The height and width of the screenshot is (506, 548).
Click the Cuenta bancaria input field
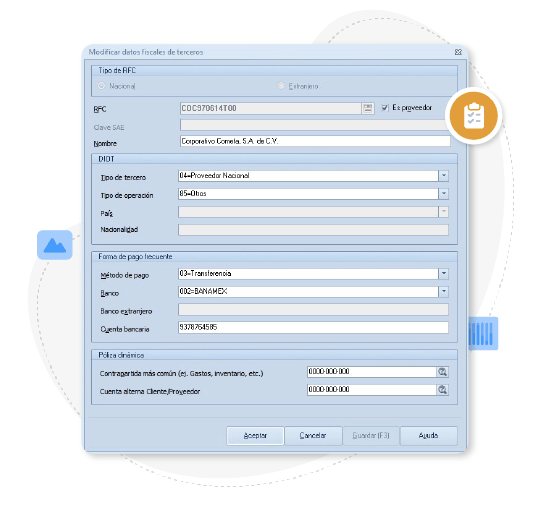point(313,327)
